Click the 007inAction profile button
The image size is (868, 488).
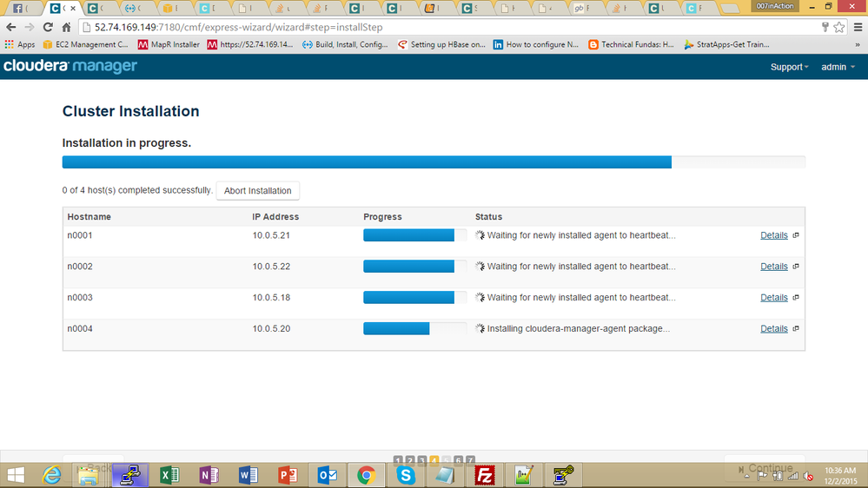(775, 6)
